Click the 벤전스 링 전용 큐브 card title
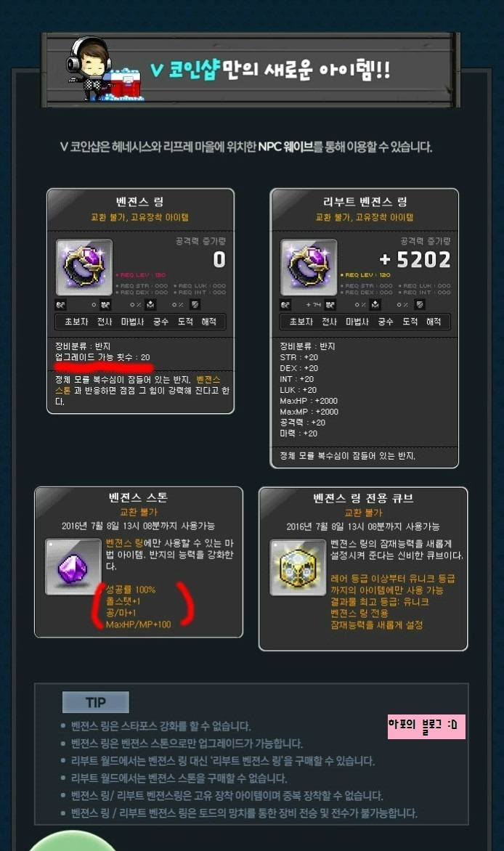 click(x=363, y=498)
